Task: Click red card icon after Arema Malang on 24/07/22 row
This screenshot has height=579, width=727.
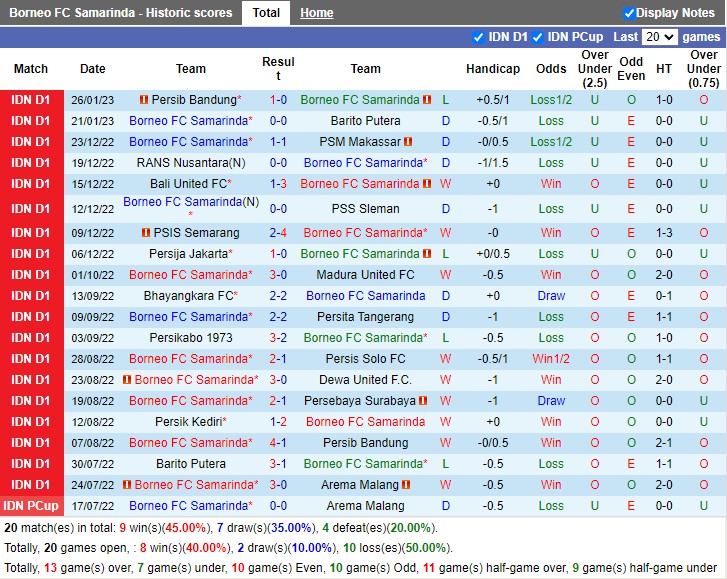Action: pos(406,485)
